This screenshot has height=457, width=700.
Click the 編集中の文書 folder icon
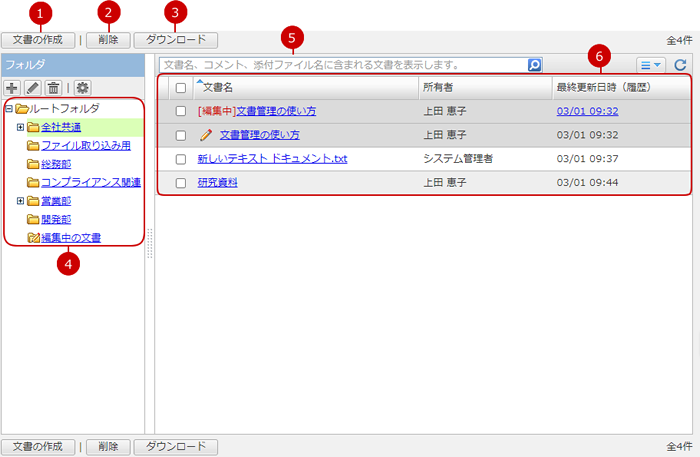coord(33,238)
